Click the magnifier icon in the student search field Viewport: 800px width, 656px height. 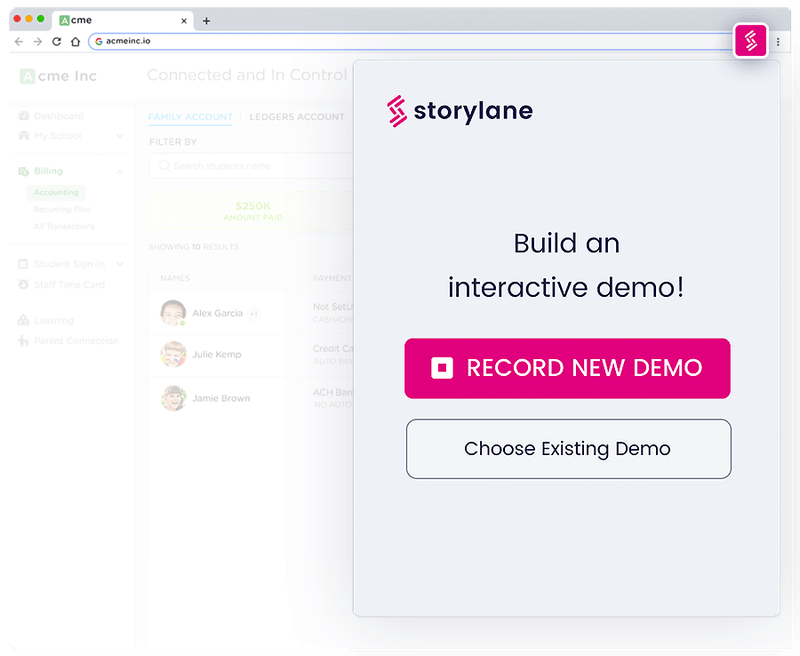(x=165, y=166)
